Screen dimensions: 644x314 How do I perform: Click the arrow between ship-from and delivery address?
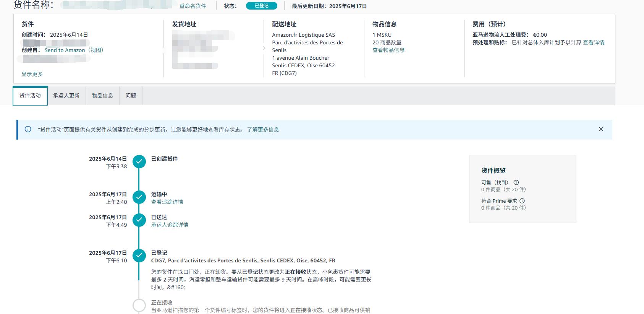[264, 48]
